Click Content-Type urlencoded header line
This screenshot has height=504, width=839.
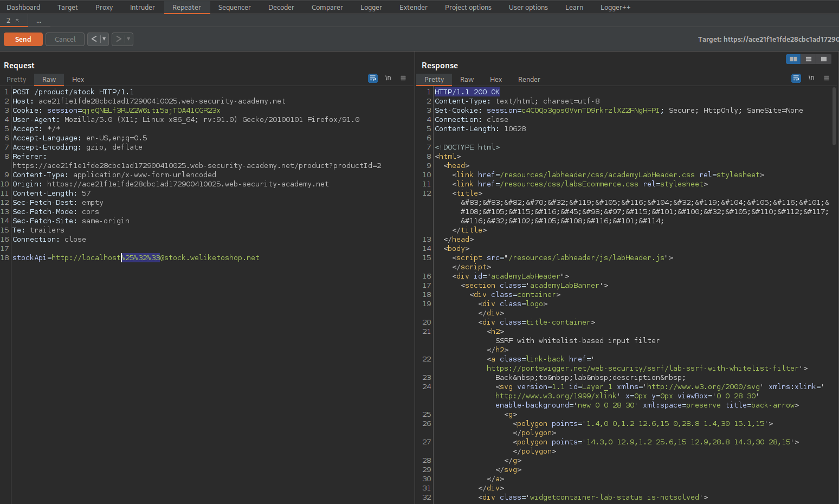[x=114, y=175]
